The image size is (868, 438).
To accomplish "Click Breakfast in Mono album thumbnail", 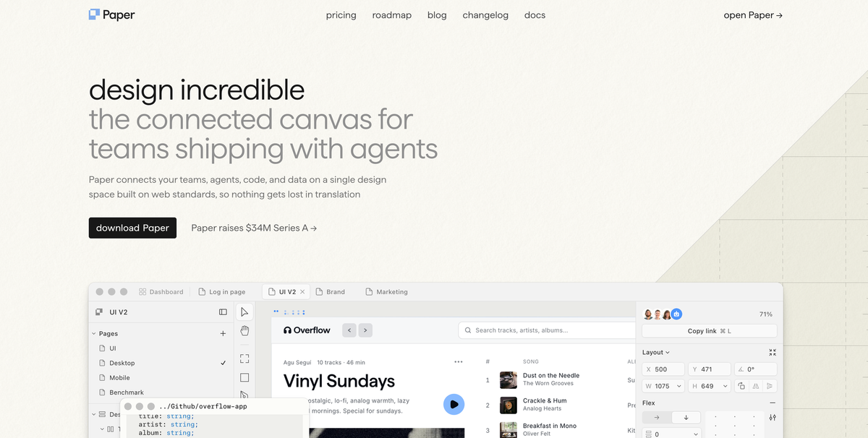I will (509, 429).
